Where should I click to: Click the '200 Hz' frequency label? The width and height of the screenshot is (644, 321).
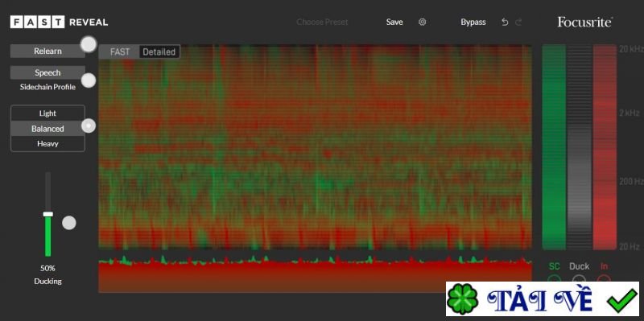click(631, 181)
